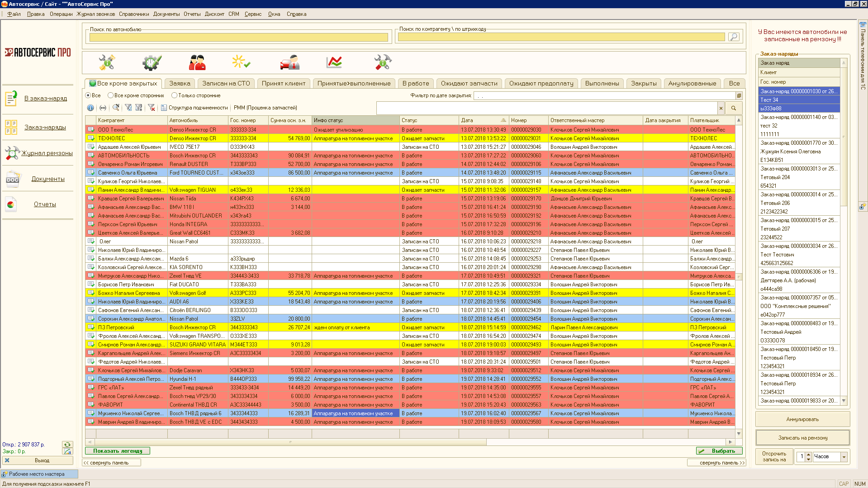Click the sun with green checkmark icon
Screen dimensions: 868x488
(x=241, y=62)
